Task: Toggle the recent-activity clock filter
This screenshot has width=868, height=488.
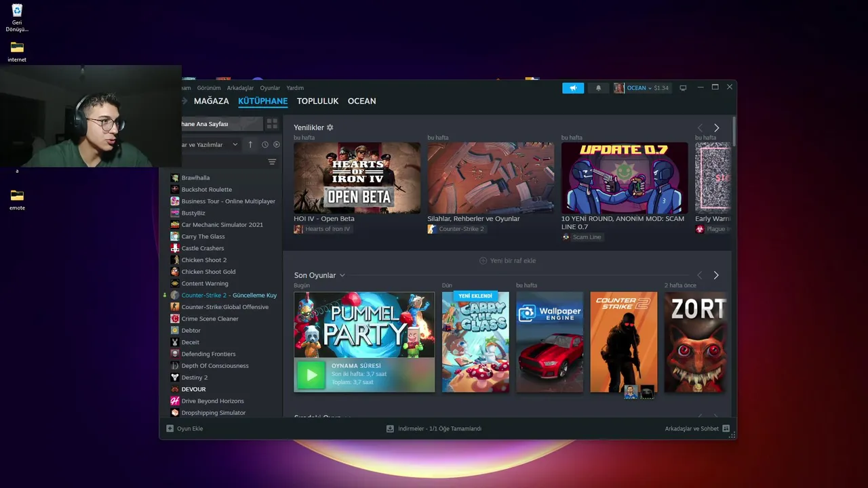Action: (265, 144)
